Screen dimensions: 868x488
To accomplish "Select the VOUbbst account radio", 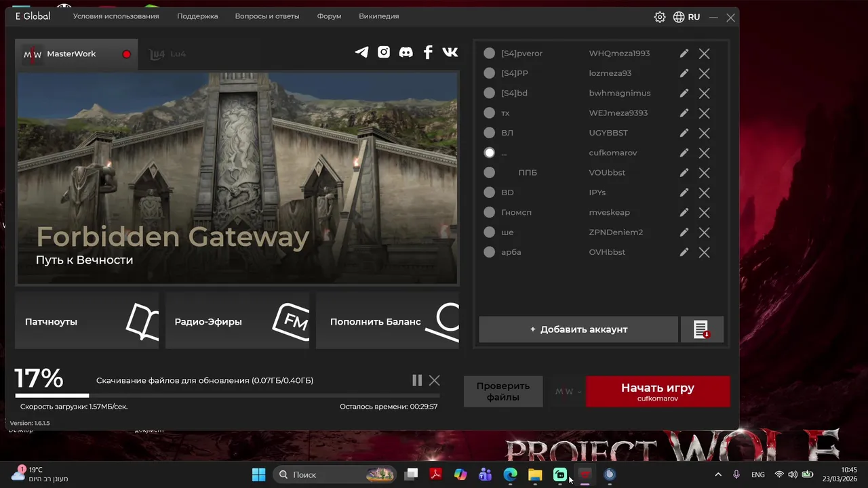I will (489, 172).
